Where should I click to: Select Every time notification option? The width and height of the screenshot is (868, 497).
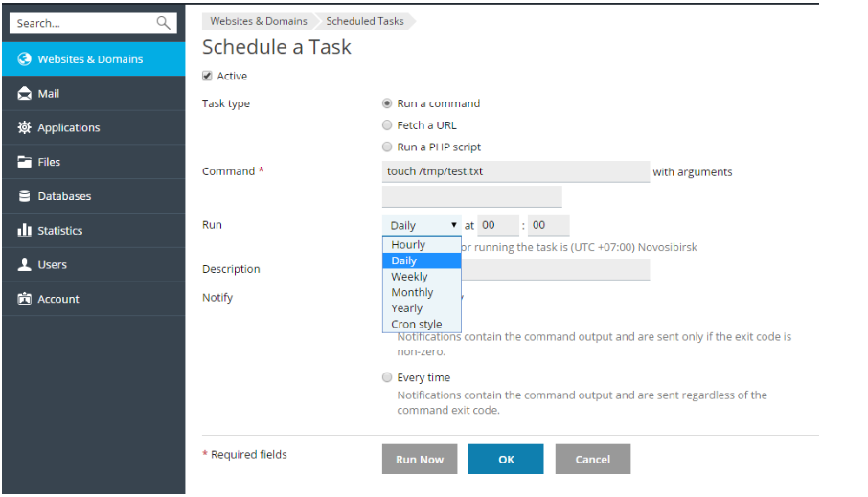click(387, 377)
